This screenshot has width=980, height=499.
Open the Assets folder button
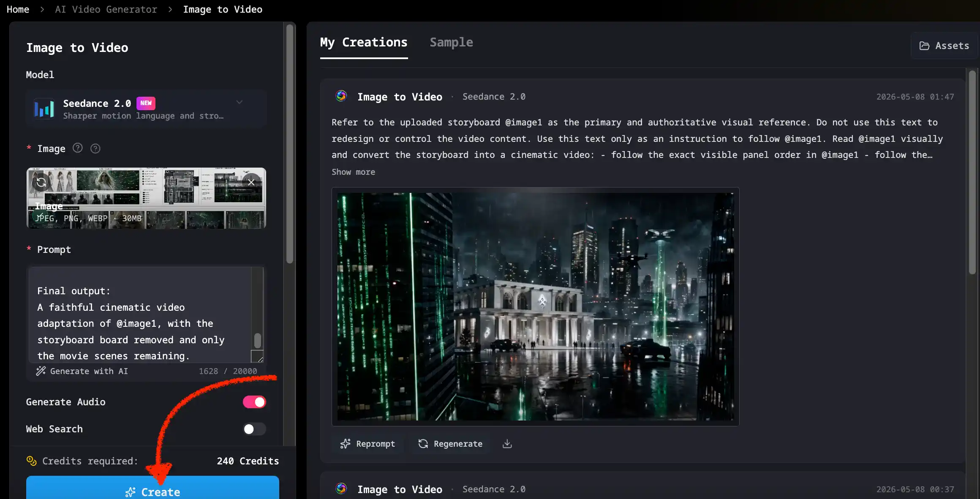(945, 46)
